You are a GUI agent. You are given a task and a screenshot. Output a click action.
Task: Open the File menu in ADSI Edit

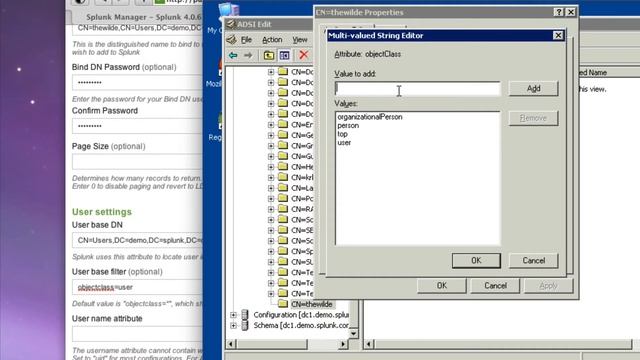pyautogui.click(x=246, y=40)
